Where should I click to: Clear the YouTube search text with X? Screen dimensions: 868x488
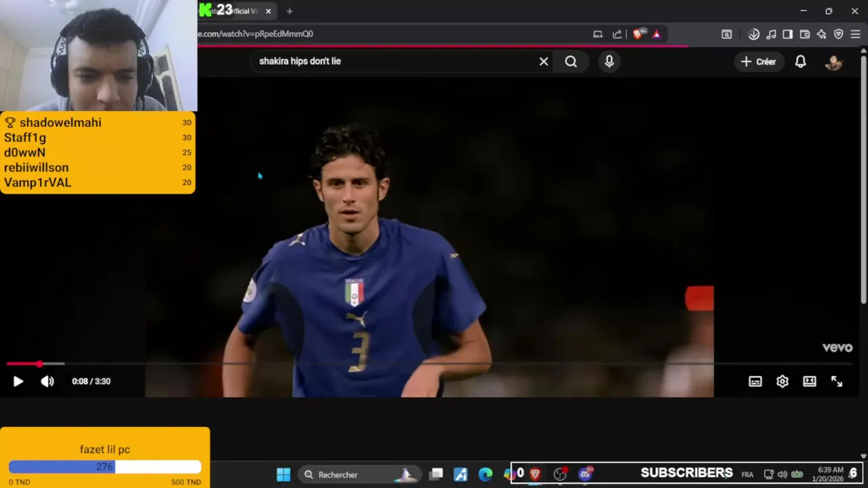(544, 62)
